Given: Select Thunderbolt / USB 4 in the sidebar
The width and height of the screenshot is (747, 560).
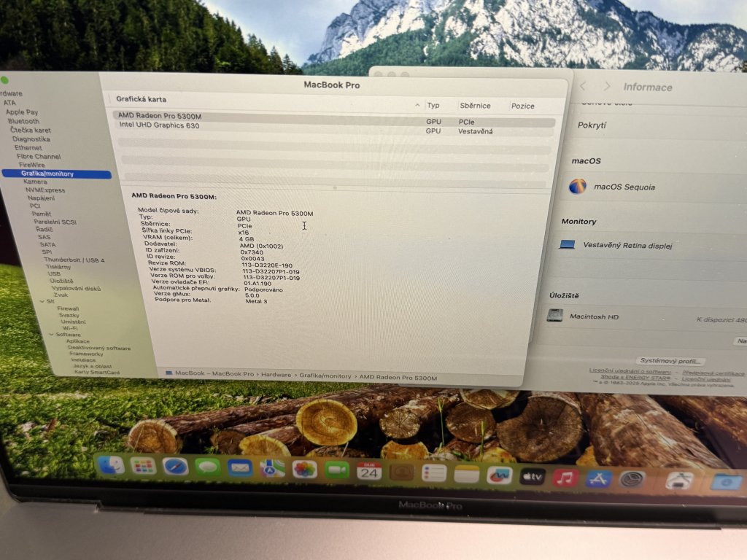Looking at the screenshot, I should (74, 260).
